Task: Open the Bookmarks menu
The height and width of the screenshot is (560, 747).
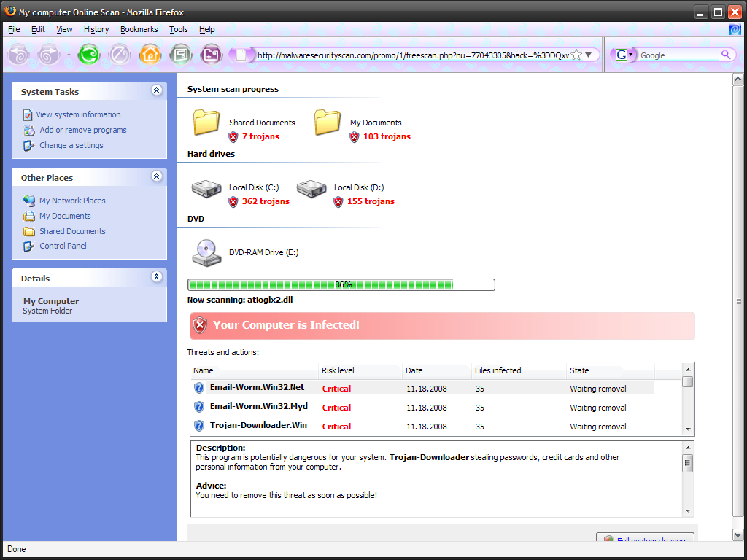Action: [139, 29]
